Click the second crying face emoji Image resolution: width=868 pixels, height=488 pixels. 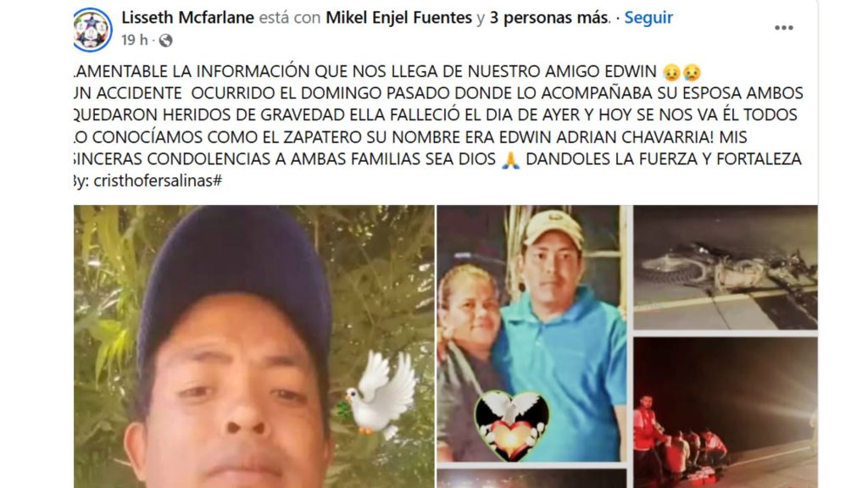[x=692, y=72]
